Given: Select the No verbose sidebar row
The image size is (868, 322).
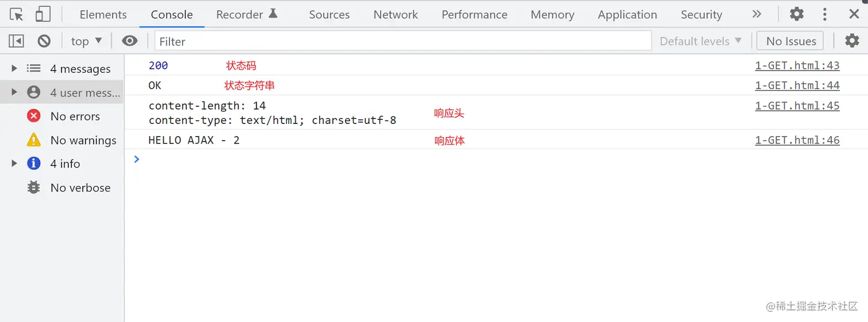Looking at the screenshot, I should pos(62,188).
